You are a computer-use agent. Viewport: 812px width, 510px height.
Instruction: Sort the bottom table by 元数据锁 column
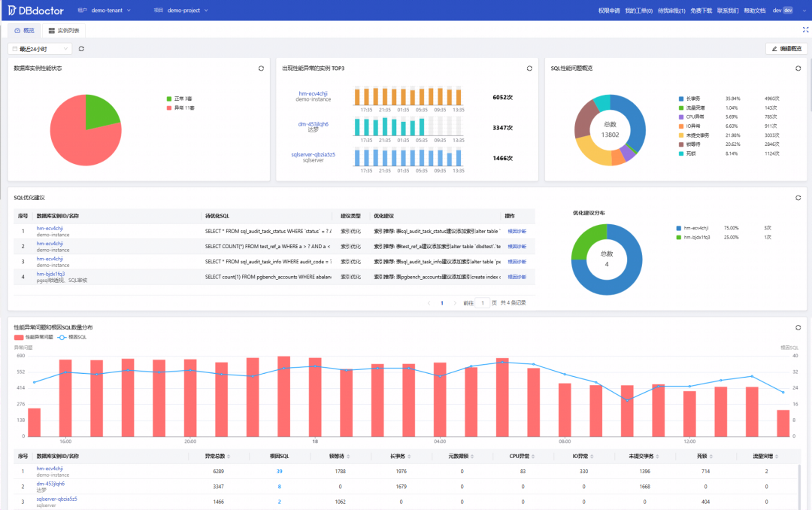coord(473,457)
